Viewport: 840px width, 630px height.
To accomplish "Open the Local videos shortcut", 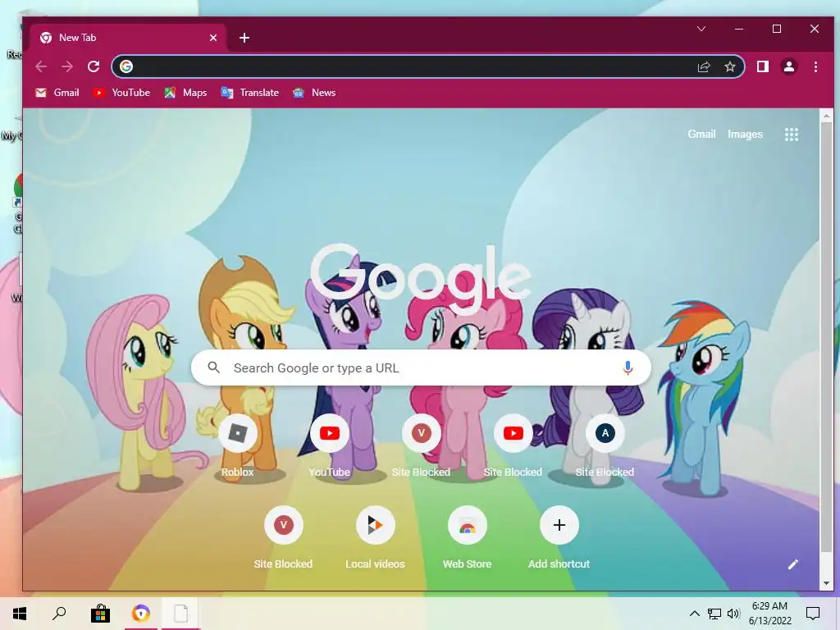I will (x=375, y=538).
